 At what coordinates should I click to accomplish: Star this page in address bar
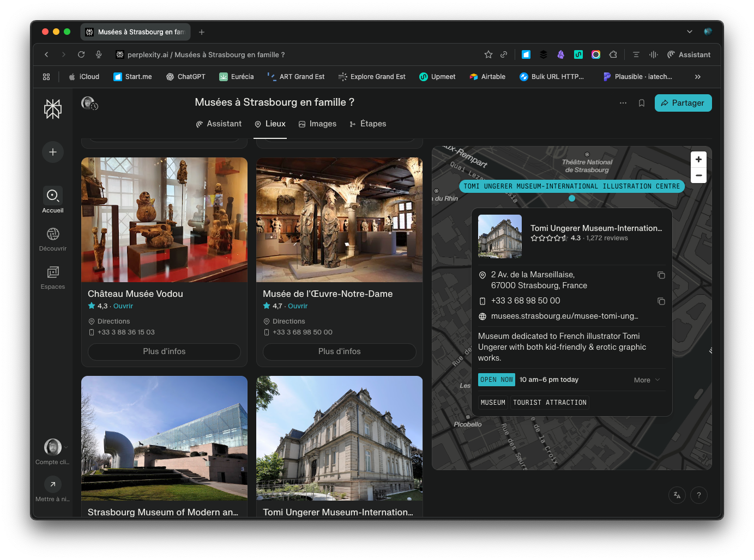[488, 54]
